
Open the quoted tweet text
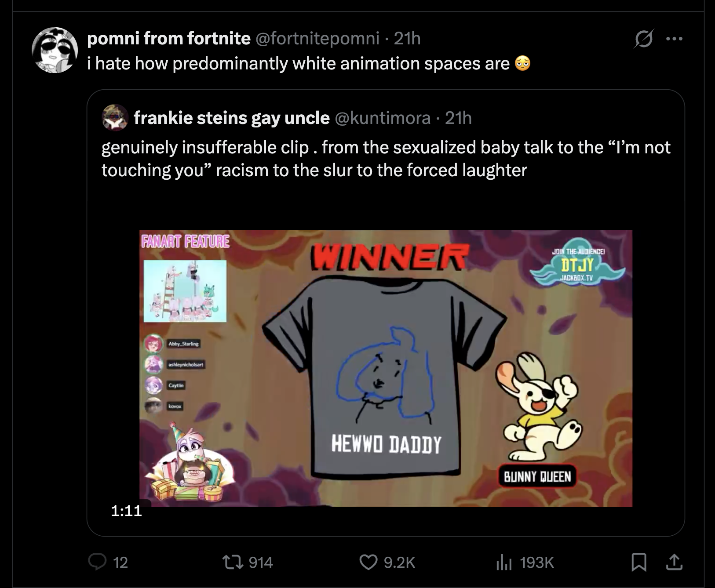click(386, 159)
